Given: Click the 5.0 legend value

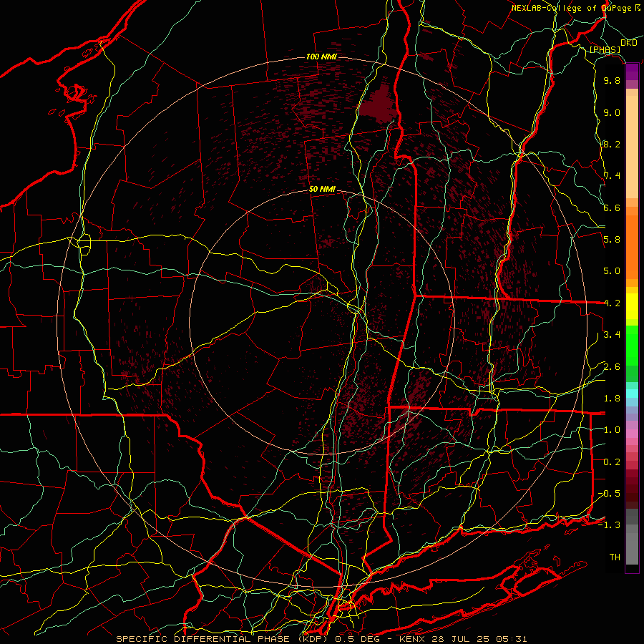Looking at the screenshot, I should 612,271.
